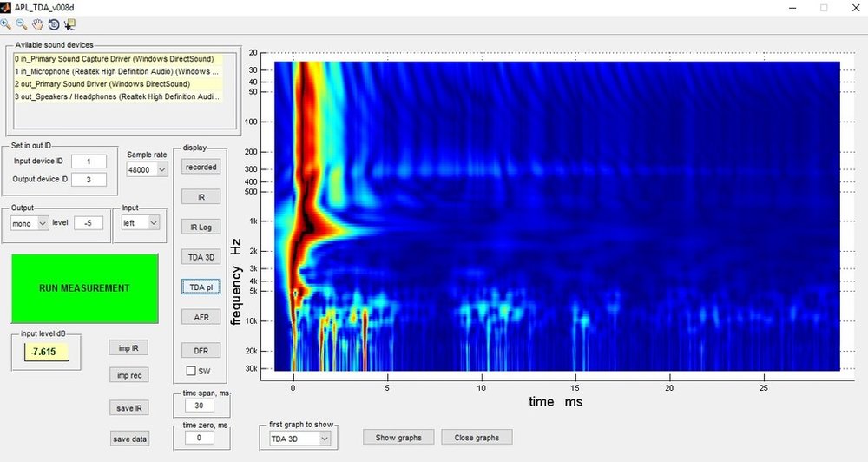Click the 'time ms' axis label
The height and width of the screenshot is (462, 868).
(556, 401)
